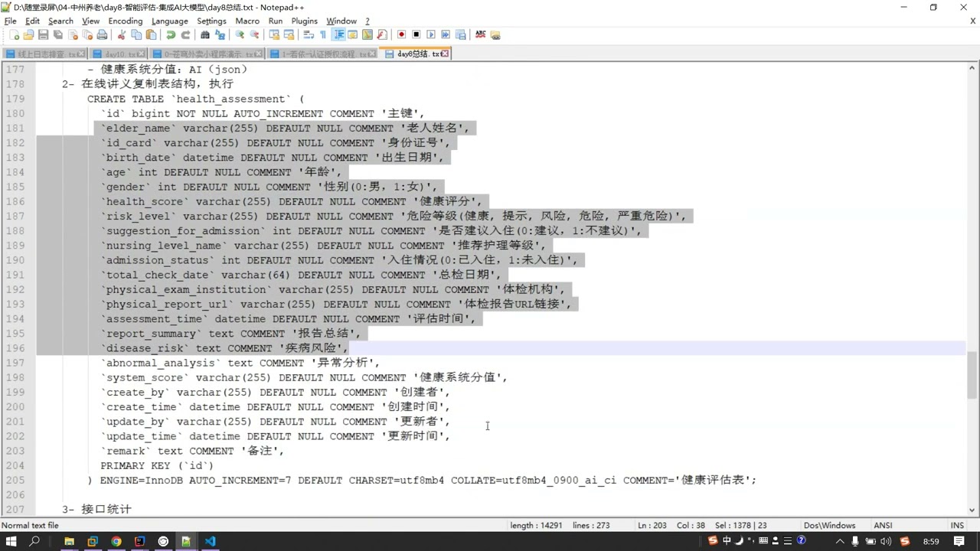Open the Encoding menu
980x551 pixels.
coord(125,21)
